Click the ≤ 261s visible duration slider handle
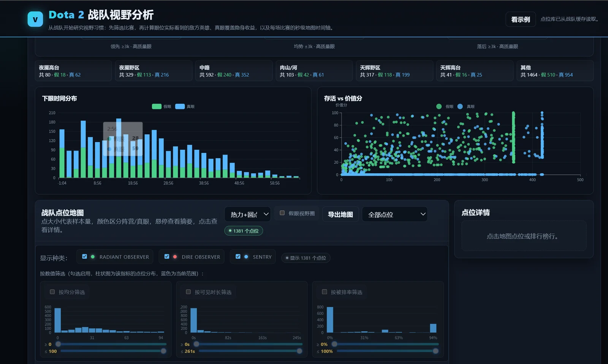 299,351
